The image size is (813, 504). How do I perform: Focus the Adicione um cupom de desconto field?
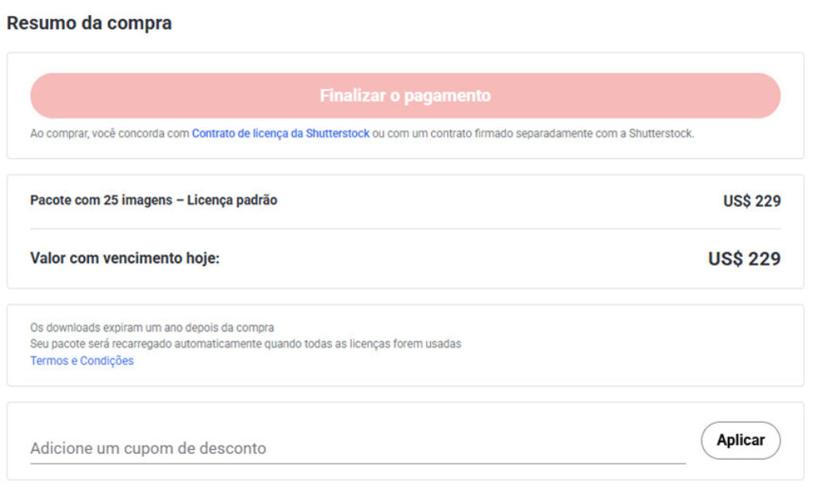pos(357,448)
